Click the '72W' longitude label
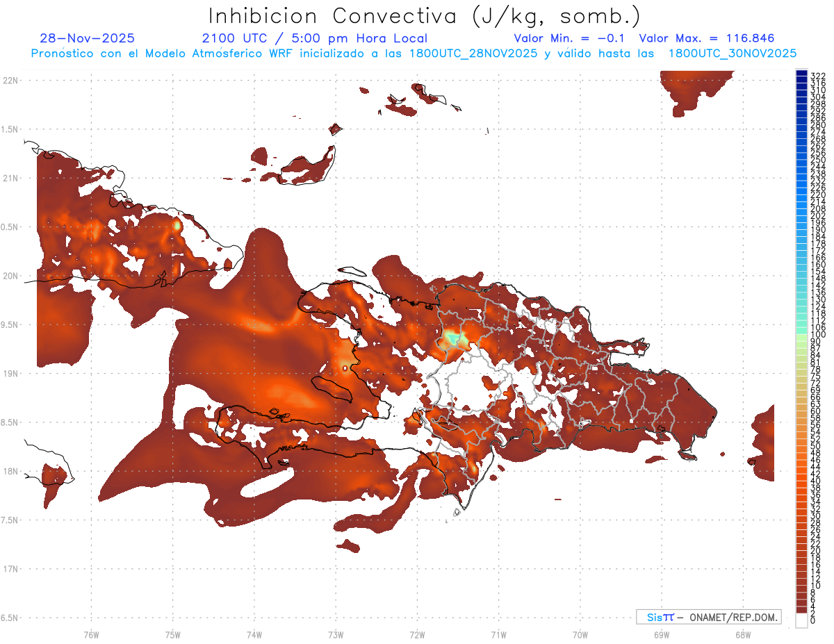This screenshot has width=834, height=644. coord(417,634)
